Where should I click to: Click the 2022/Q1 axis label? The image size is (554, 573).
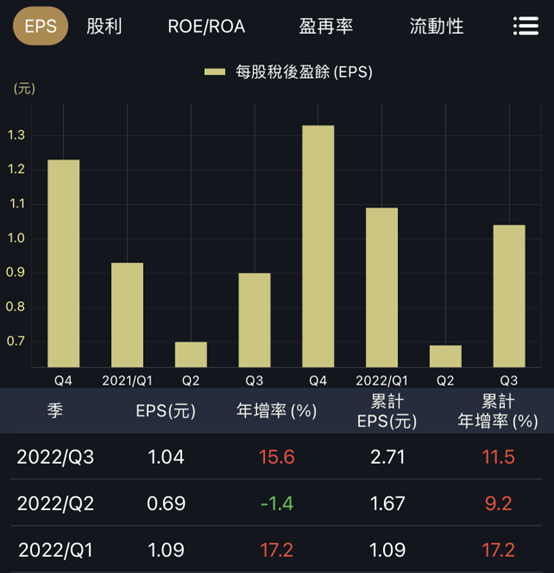pyautogui.click(x=382, y=381)
